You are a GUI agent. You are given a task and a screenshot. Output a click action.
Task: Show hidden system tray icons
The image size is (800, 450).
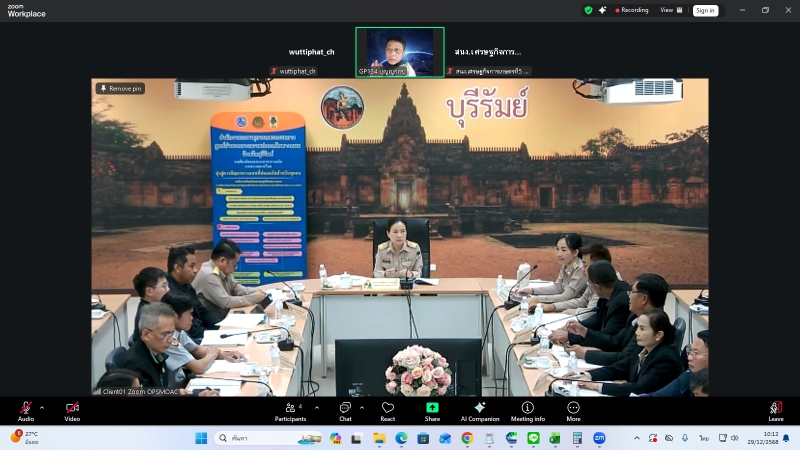pos(637,438)
